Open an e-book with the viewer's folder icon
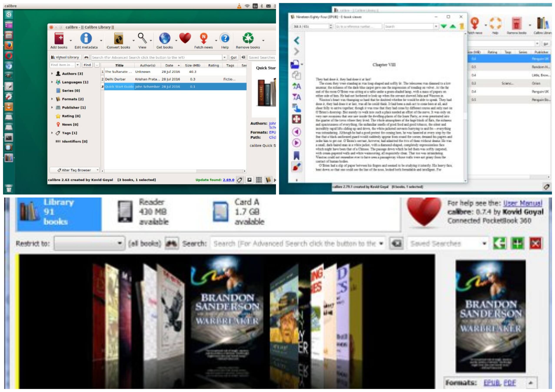The width and height of the screenshot is (555, 392). pos(295,64)
